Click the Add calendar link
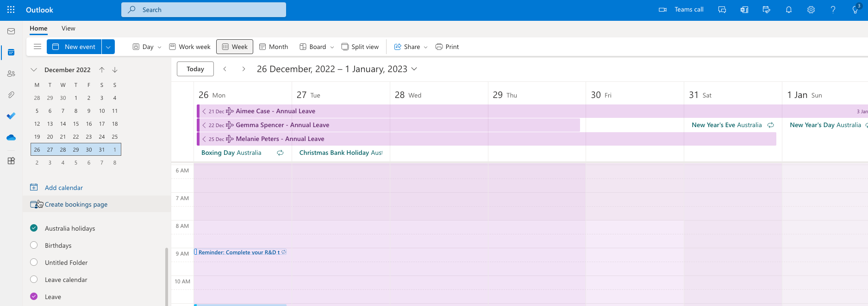Image resolution: width=868 pixels, height=306 pixels. click(63, 188)
